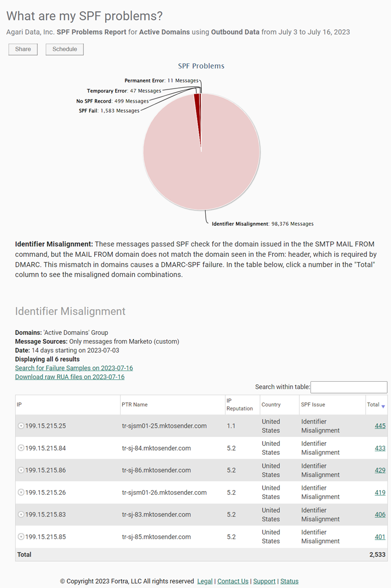Screen dimensions: 391x588
Task: Open total 401 misaligned messages
Action: (380, 536)
